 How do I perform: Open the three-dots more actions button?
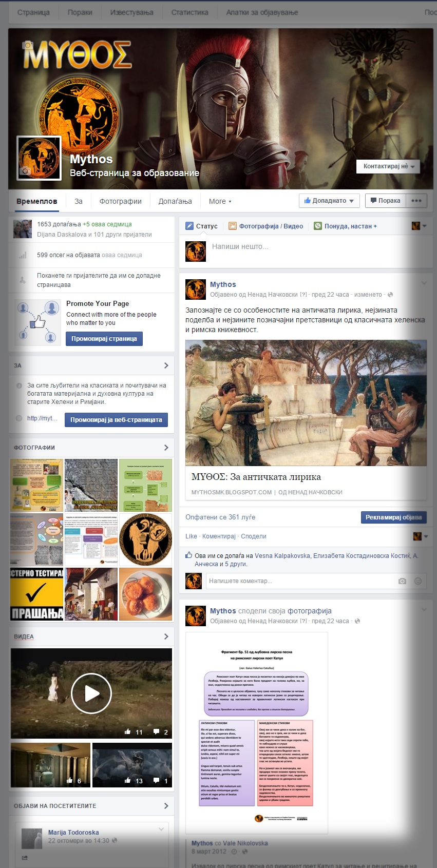click(416, 201)
